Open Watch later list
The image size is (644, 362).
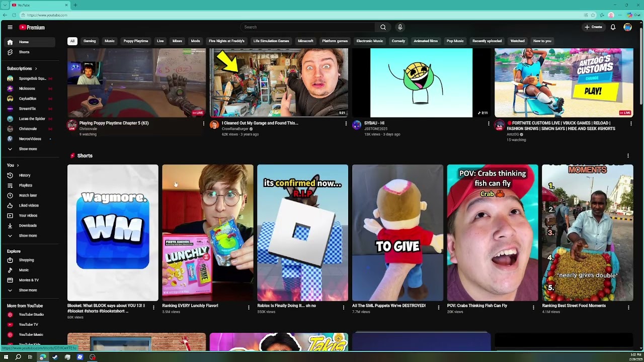coord(30,196)
